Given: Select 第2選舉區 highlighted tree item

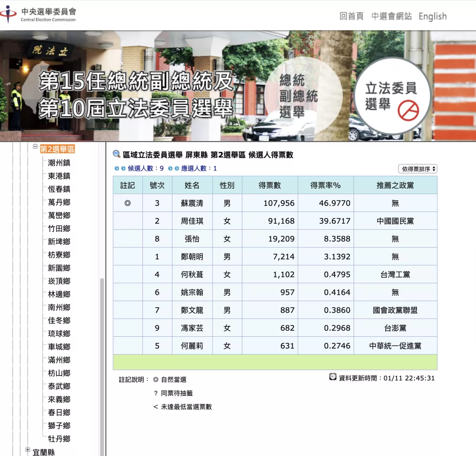Looking at the screenshot, I should [x=57, y=149].
